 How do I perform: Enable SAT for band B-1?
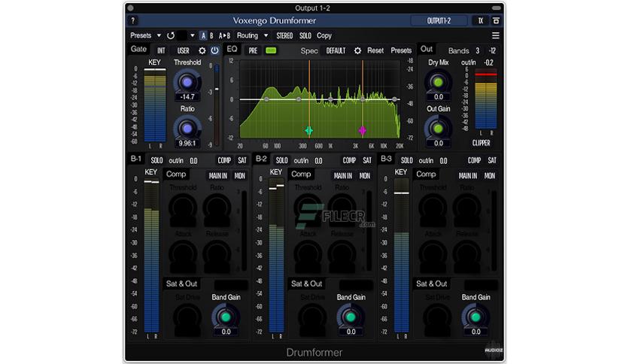coord(242,160)
